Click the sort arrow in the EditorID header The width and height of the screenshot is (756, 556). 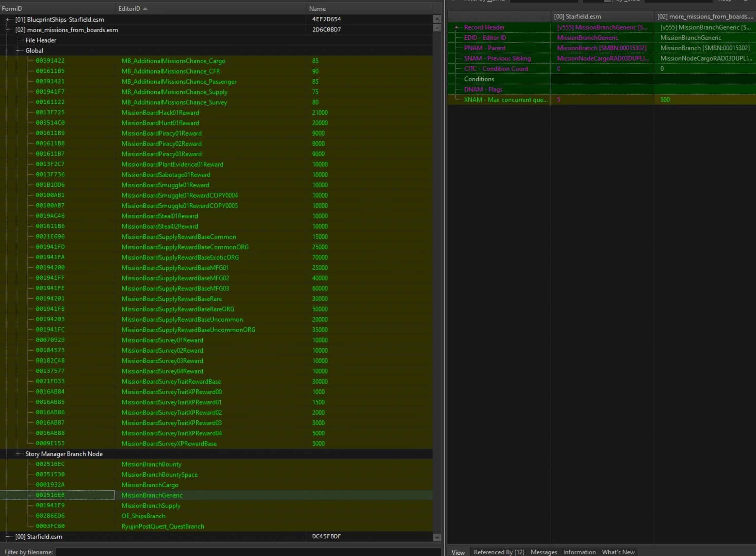pyautogui.click(x=145, y=9)
